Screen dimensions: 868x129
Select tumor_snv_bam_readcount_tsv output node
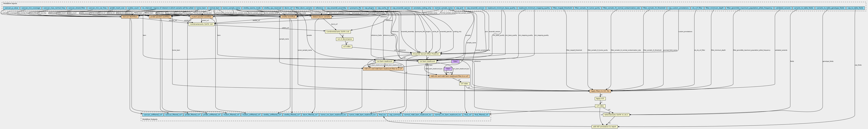[333, 115]
